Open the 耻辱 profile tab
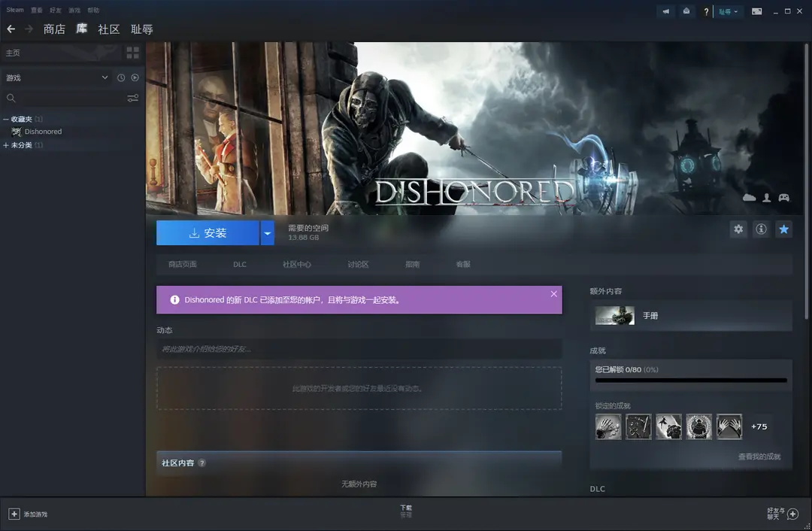The image size is (812, 531). (142, 29)
